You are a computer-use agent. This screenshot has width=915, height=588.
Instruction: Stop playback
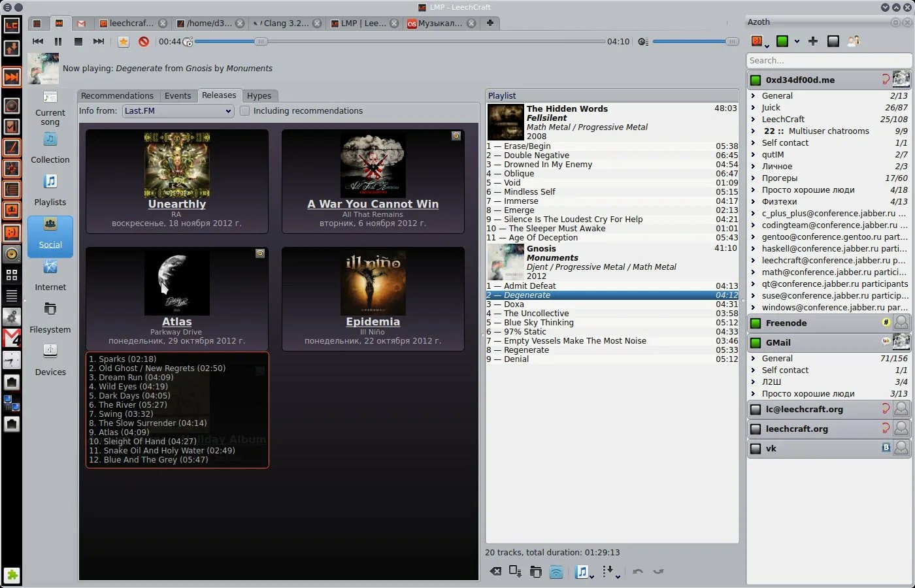78,41
